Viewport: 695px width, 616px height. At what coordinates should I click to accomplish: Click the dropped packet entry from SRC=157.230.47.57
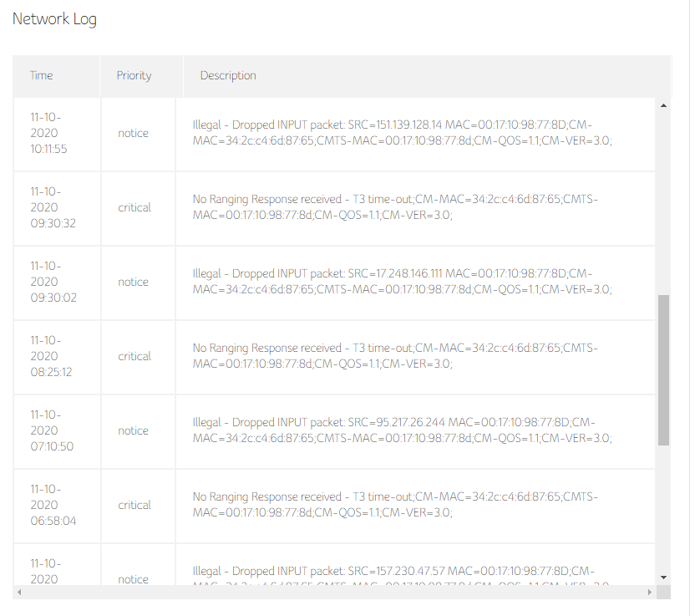[400, 573]
